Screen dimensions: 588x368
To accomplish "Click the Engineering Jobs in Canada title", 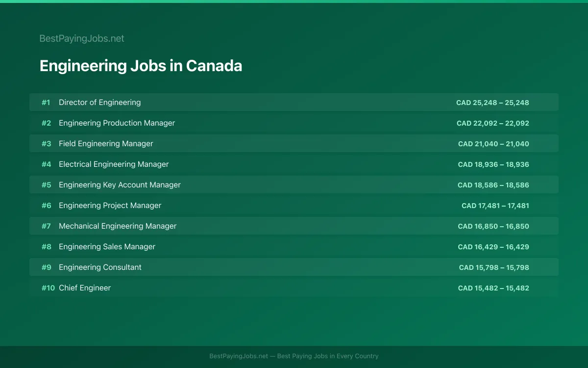I will click(x=141, y=66).
